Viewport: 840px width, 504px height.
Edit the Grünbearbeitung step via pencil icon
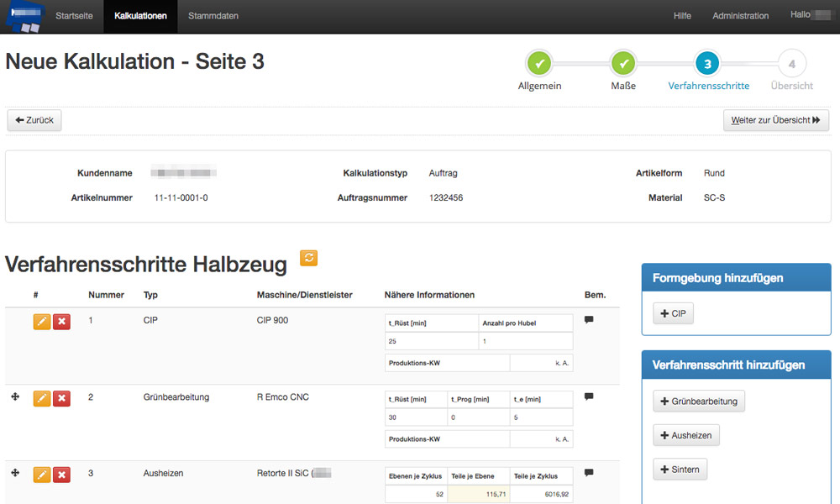pos(42,399)
